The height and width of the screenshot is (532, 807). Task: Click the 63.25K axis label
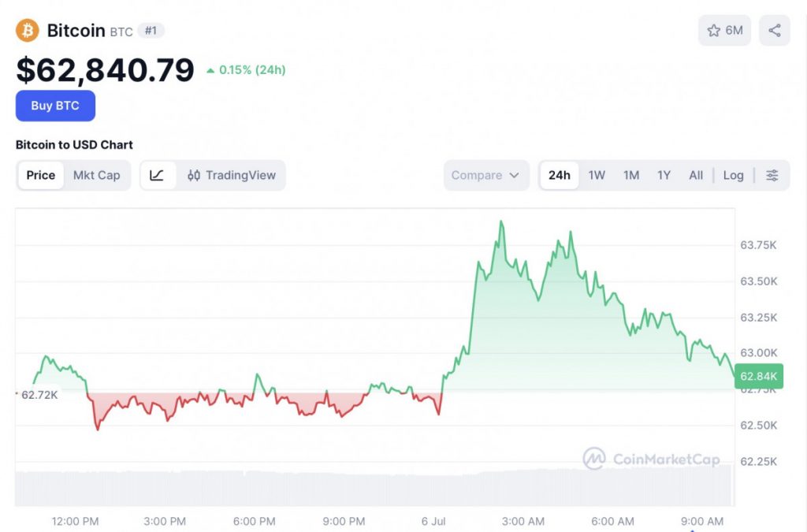759,318
